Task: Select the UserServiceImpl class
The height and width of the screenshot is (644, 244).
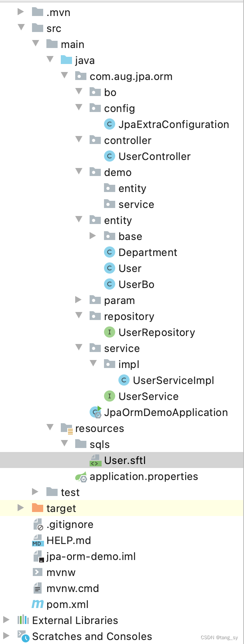Action: pos(173,380)
